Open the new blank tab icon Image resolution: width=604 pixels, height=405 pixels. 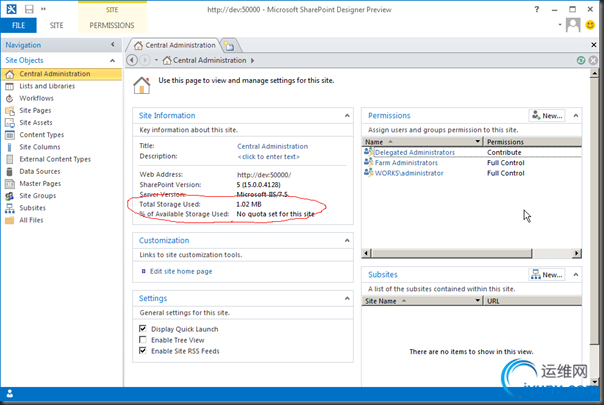(x=230, y=46)
